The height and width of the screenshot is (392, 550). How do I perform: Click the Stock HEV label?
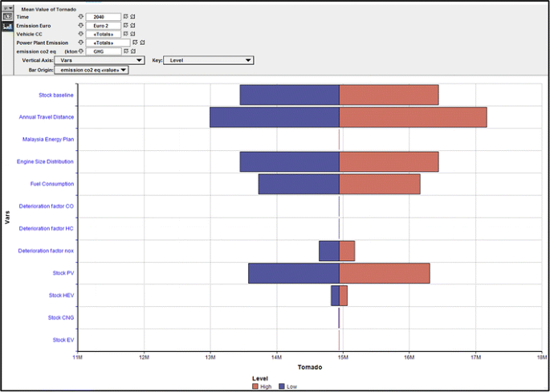tap(61, 296)
